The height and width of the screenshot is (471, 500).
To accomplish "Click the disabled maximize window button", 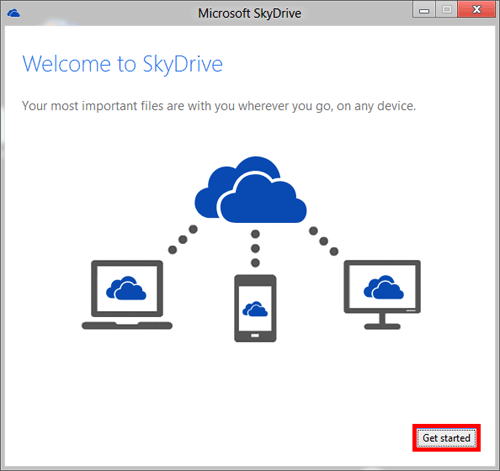I will pos(447,10).
